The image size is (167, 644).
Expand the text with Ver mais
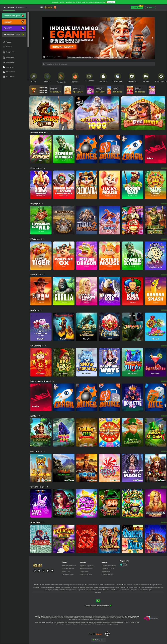(98, 592)
